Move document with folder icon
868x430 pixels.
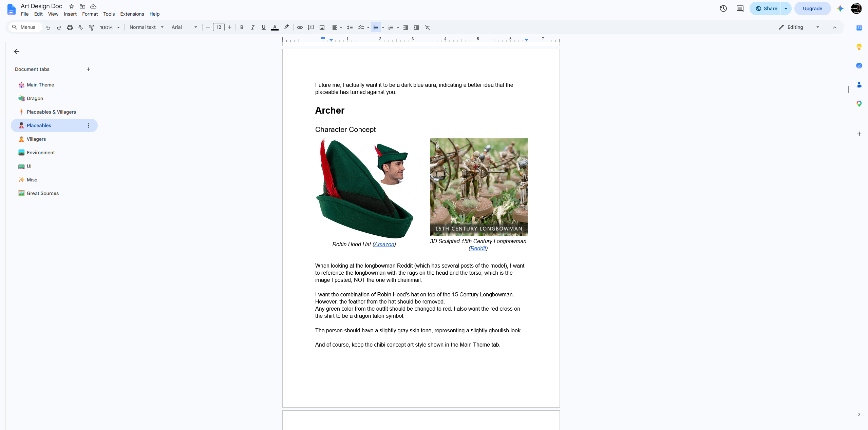click(82, 6)
